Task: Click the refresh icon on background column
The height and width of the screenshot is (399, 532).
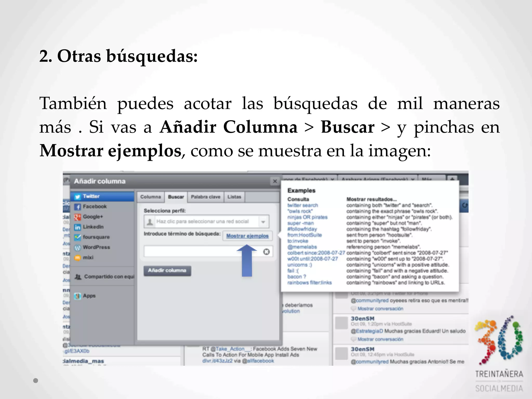Action: pyautogui.click(x=465, y=205)
